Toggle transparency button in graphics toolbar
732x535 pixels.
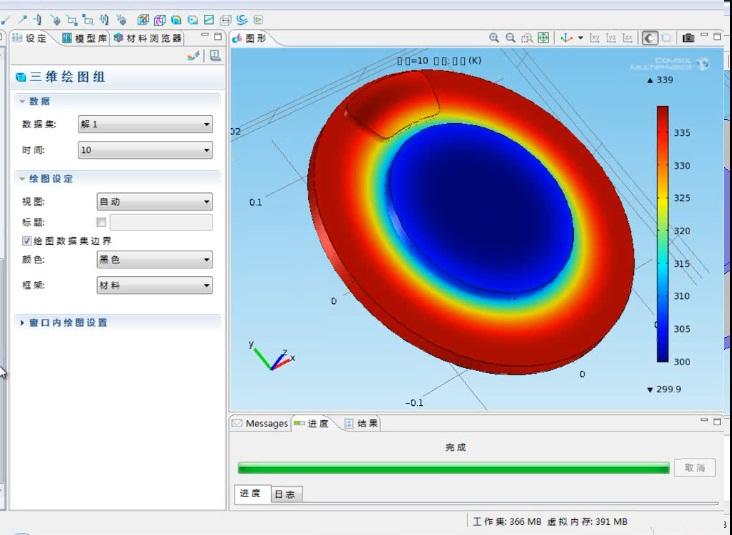point(667,38)
